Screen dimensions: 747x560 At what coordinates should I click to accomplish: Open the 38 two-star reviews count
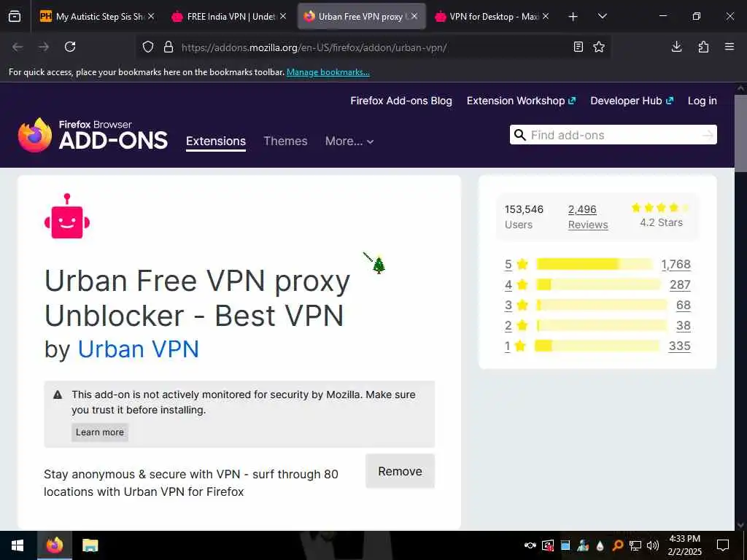[684, 326]
